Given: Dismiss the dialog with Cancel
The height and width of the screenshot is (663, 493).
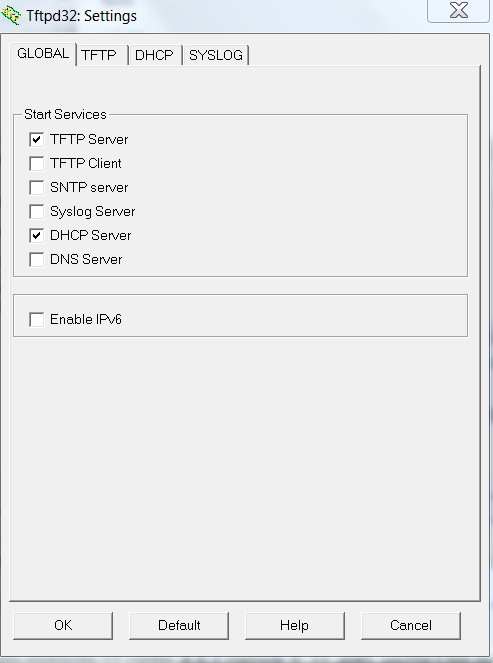Looking at the screenshot, I should [411, 625].
